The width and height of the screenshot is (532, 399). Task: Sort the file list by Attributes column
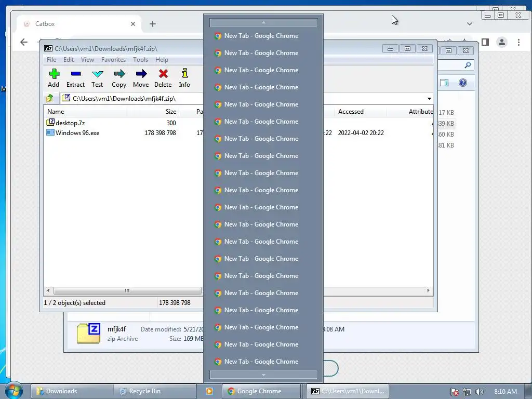click(x=410, y=112)
